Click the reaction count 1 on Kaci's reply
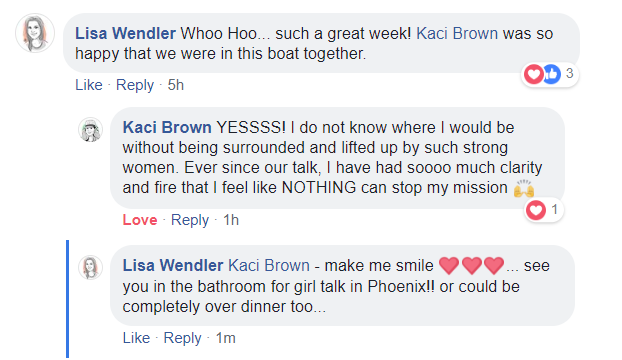622x360 pixels. 555,209
